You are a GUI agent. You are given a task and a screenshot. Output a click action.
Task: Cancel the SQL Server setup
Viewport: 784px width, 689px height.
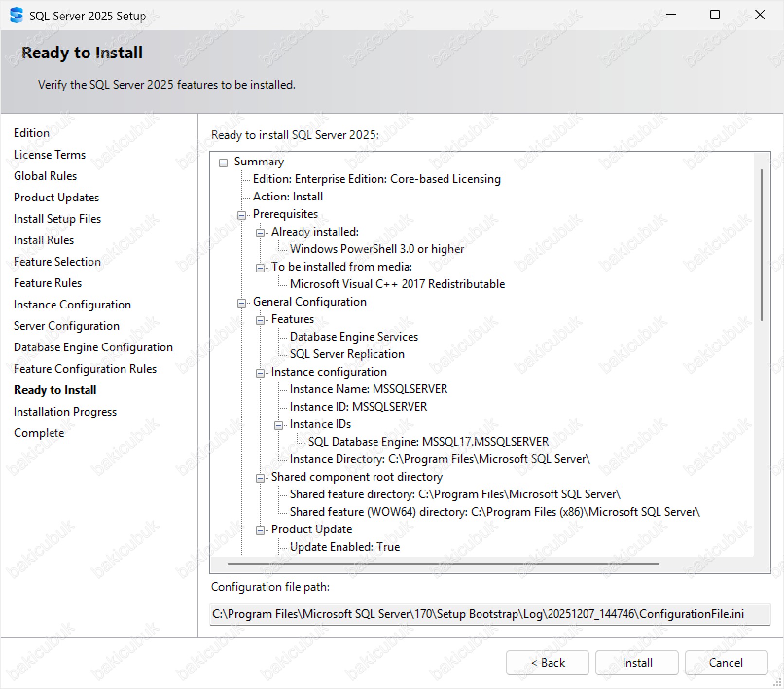point(726,662)
